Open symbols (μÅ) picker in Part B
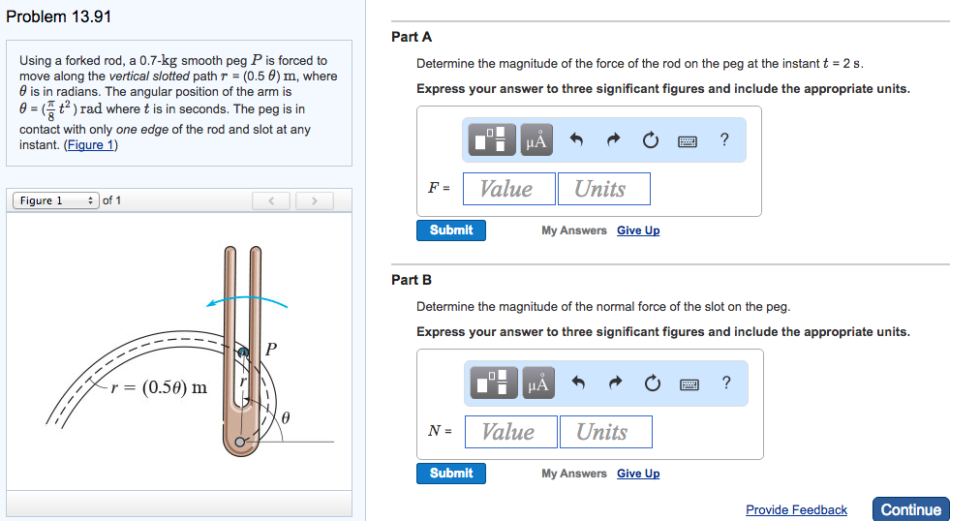This screenshot has width=980, height=521. click(538, 383)
